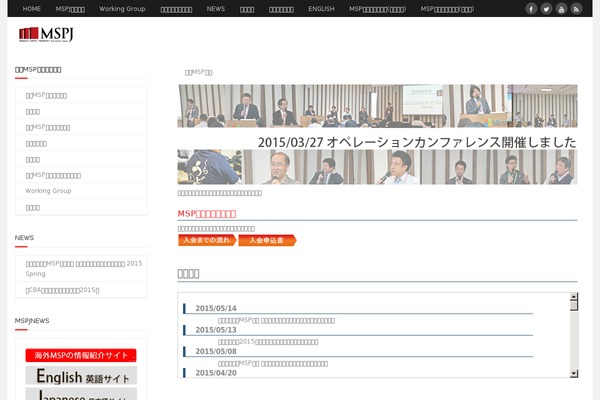This screenshot has width=600, height=400.
Task: Open Working Group in top navigation
Action: [x=122, y=8]
